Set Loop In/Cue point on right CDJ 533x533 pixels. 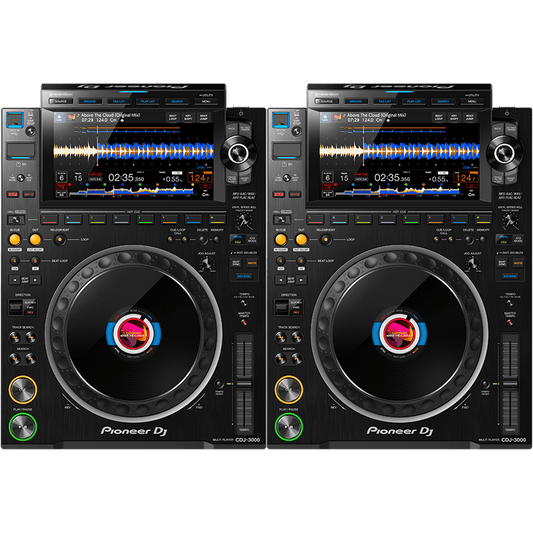[x=281, y=240]
